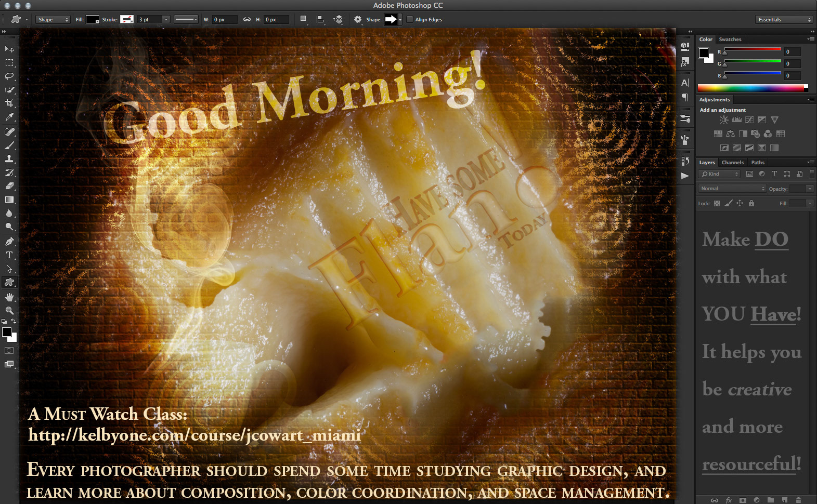Open the stroke line style dropdown
This screenshot has height=504, width=817.
[186, 19]
